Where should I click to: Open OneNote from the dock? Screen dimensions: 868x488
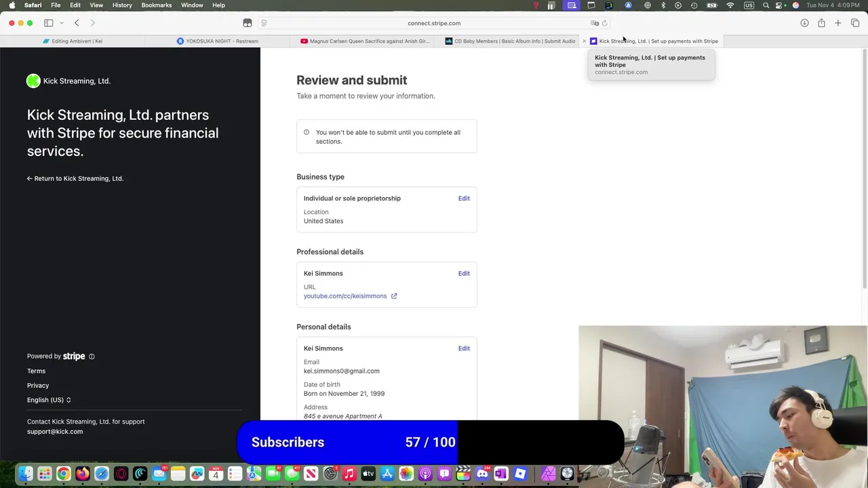[x=501, y=474]
